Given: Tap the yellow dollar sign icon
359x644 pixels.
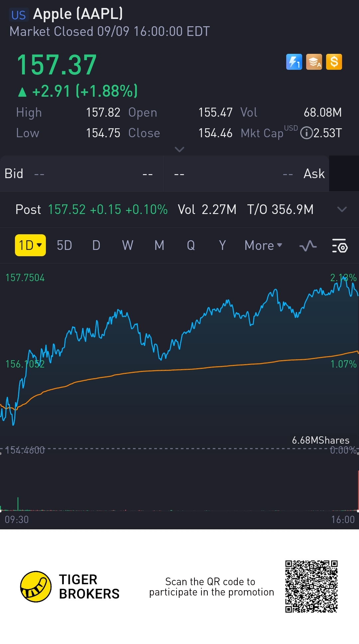Looking at the screenshot, I should pos(334,62).
